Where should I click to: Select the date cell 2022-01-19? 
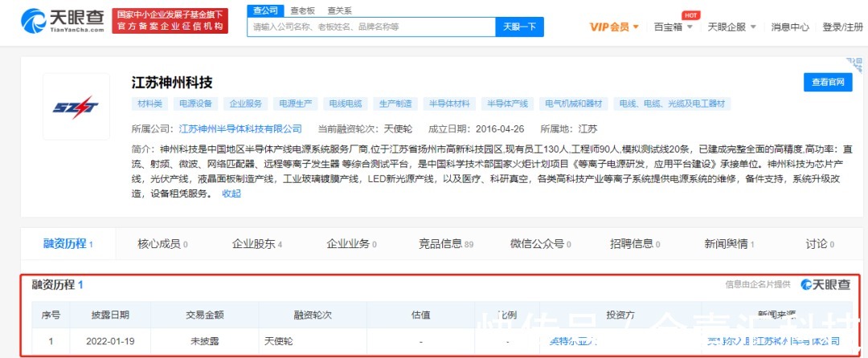pyautogui.click(x=110, y=341)
